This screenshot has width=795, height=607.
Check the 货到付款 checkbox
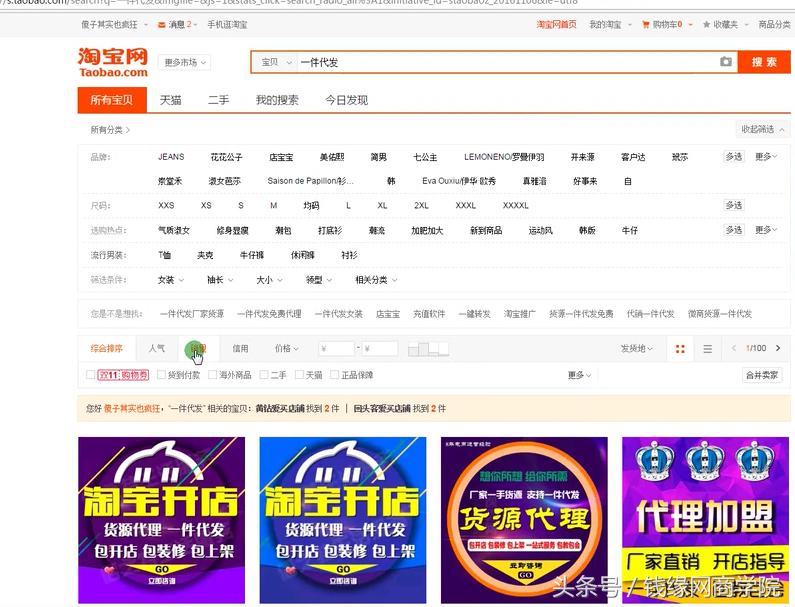point(161,375)
